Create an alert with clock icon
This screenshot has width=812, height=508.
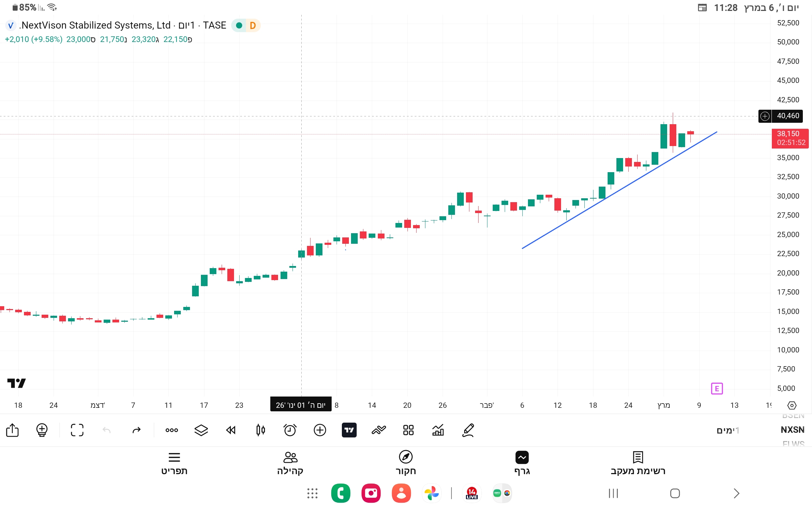290,430
